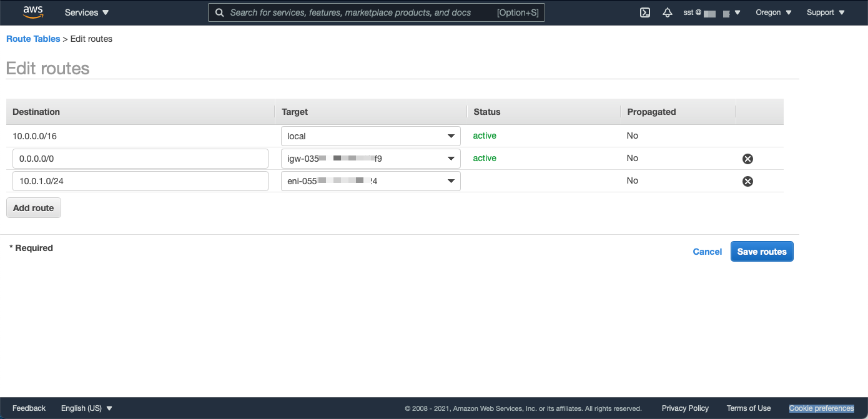
Task: Click Save routes button
Action: pos(762,252)
